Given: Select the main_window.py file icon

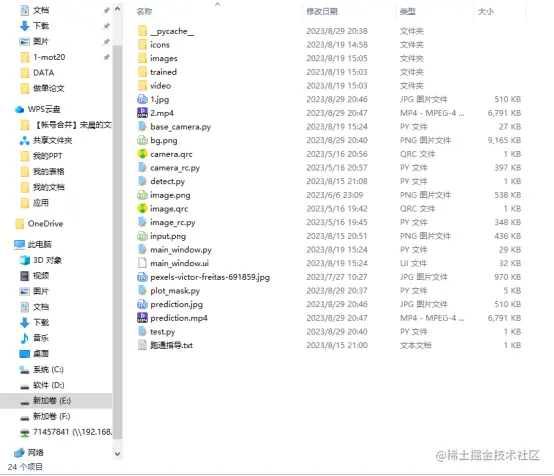Looking at the screenshot, I should tap(142, 250).
